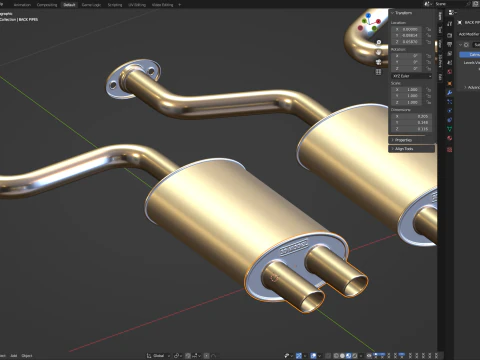This screenshot has width=480, height=360.
Task: Click the pan view hand icon
Action: [379, 52]
